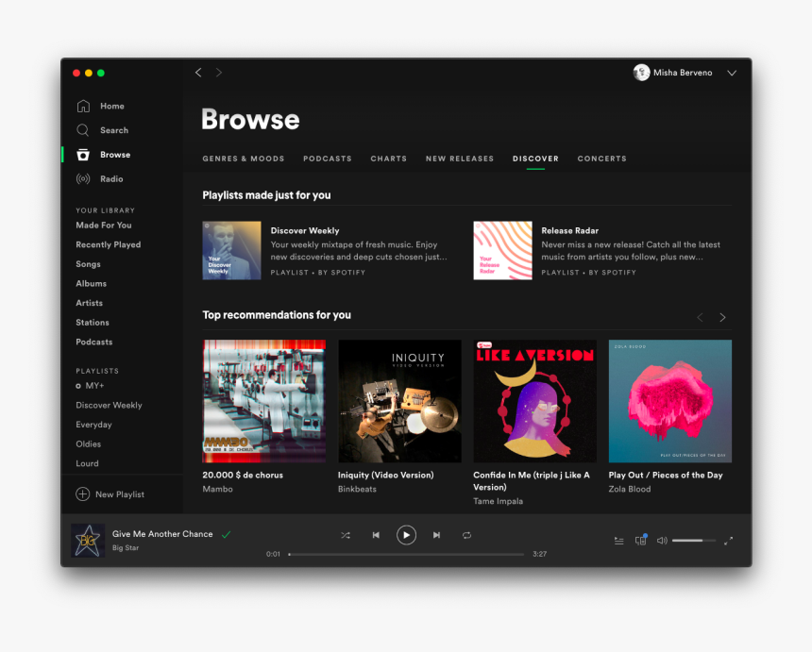Open Albums in Your Library
Viewport: 812px width, 652px height.
tap(92, 284)
